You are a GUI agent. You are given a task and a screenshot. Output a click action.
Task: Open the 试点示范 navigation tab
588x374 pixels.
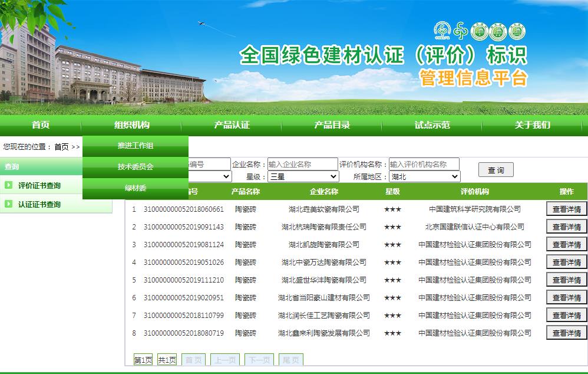click(432, 124)
